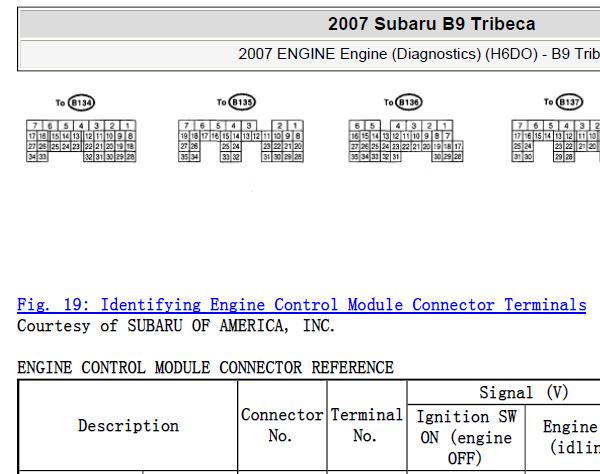Click the 'Connector No.' table header
The height and width of the screenshot is (474, 600).
(x=282, y=425)
